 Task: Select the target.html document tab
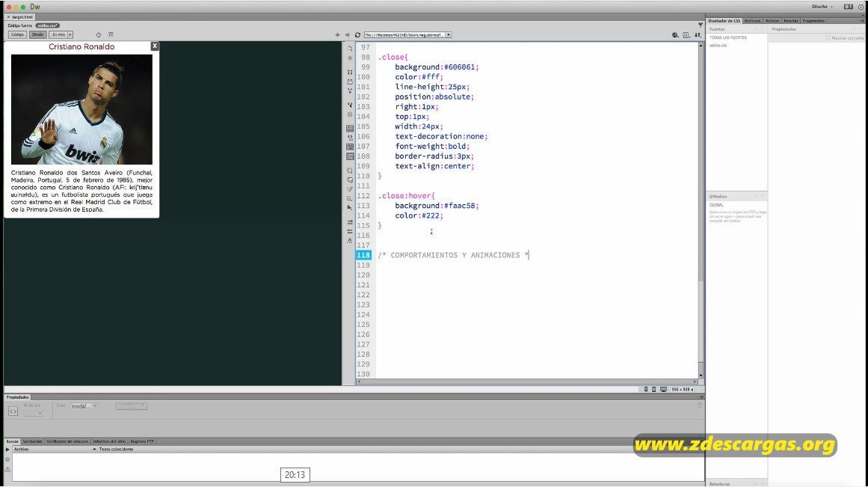(21, 17)
